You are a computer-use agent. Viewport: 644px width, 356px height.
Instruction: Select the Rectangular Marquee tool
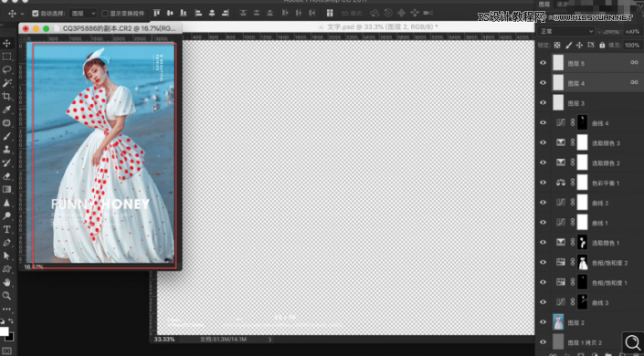pyautogui.click(x=7, y=57)
